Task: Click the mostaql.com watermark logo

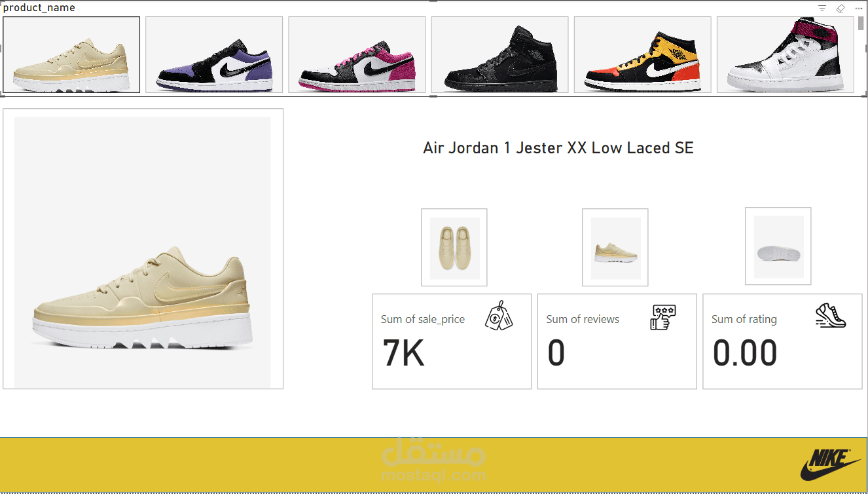Action: point(433,463)
